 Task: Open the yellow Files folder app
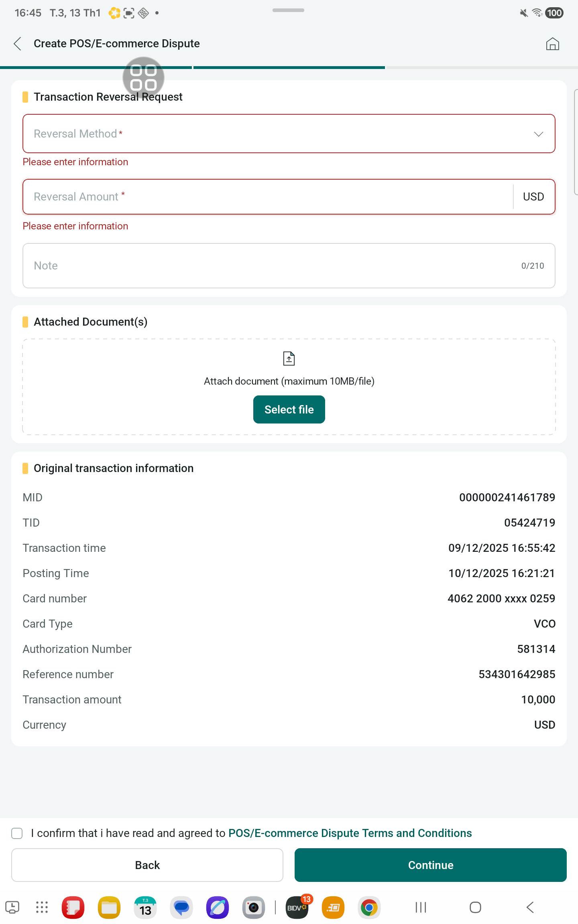pos(109,908)
